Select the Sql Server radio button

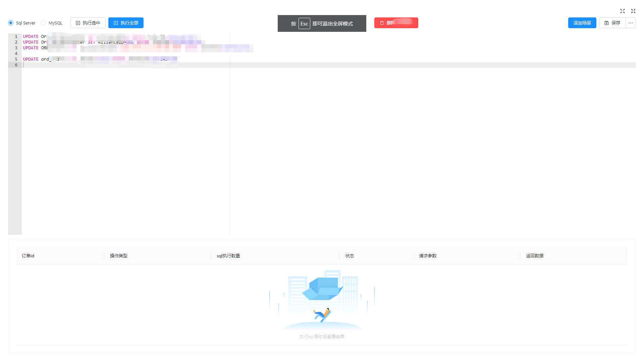(x=11, y=23)
